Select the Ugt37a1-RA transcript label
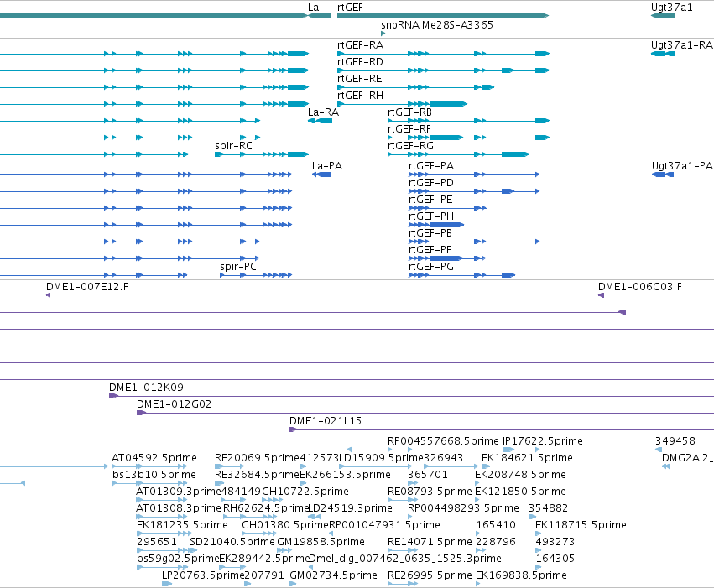Screen dimensions: 714x588 [x=681, y=45]
